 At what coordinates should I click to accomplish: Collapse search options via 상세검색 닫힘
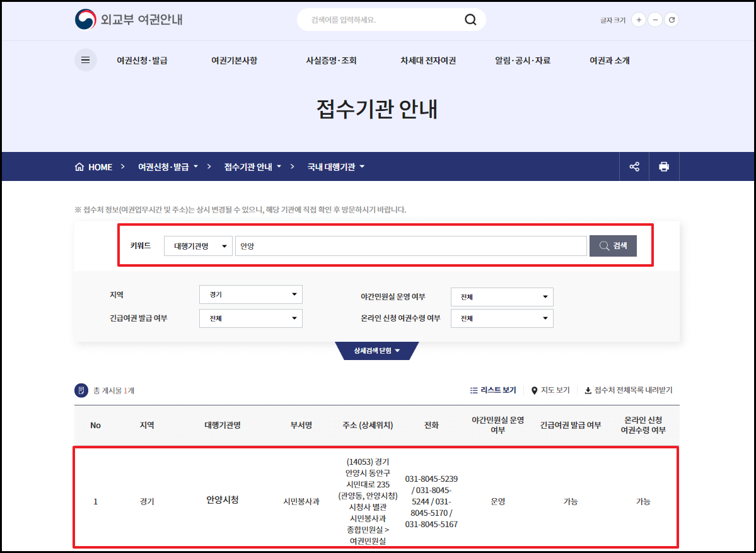coord(377,351)
